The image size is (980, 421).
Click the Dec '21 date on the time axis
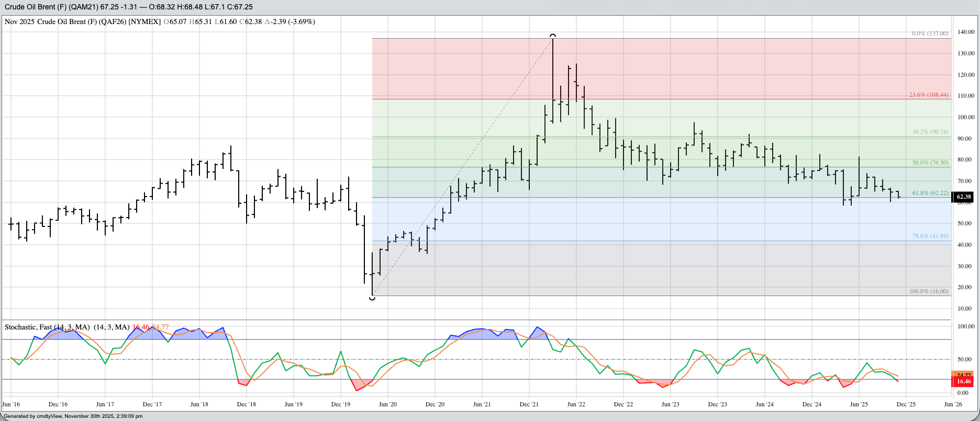[529, 404]
